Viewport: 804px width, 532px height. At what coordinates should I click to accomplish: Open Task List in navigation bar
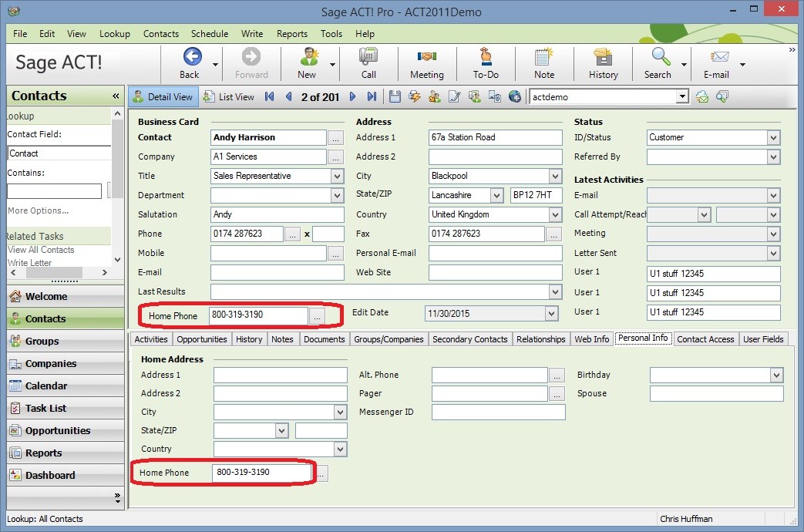(66, 409)
